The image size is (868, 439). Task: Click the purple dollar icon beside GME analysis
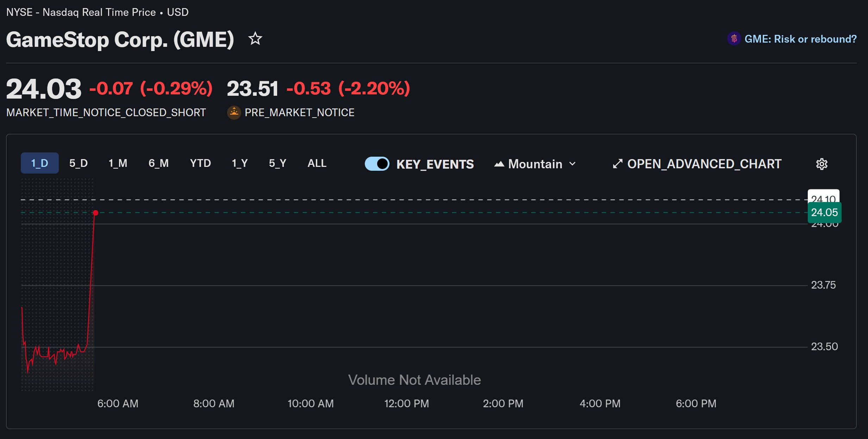click(734, 39)
